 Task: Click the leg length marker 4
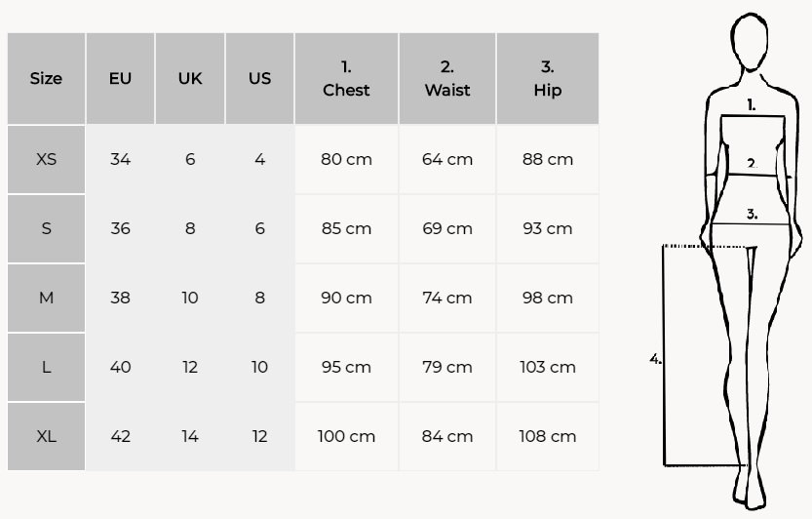pos(655,359)
